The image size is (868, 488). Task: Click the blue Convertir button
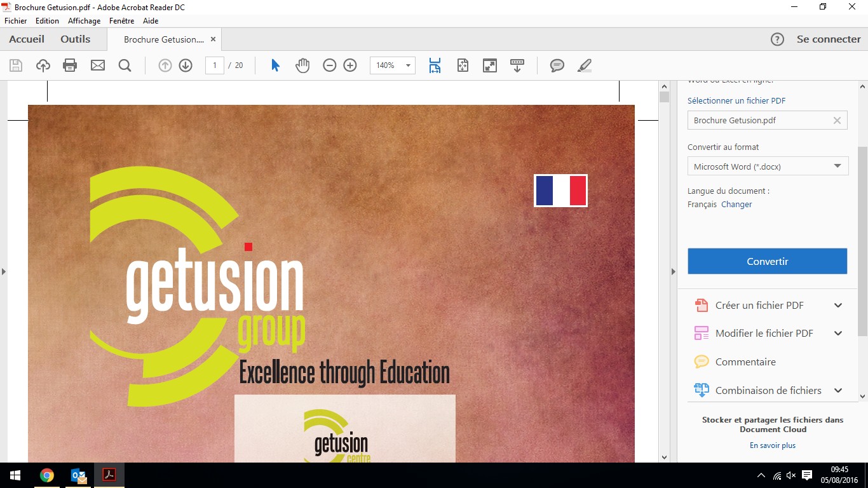point(767,261)
